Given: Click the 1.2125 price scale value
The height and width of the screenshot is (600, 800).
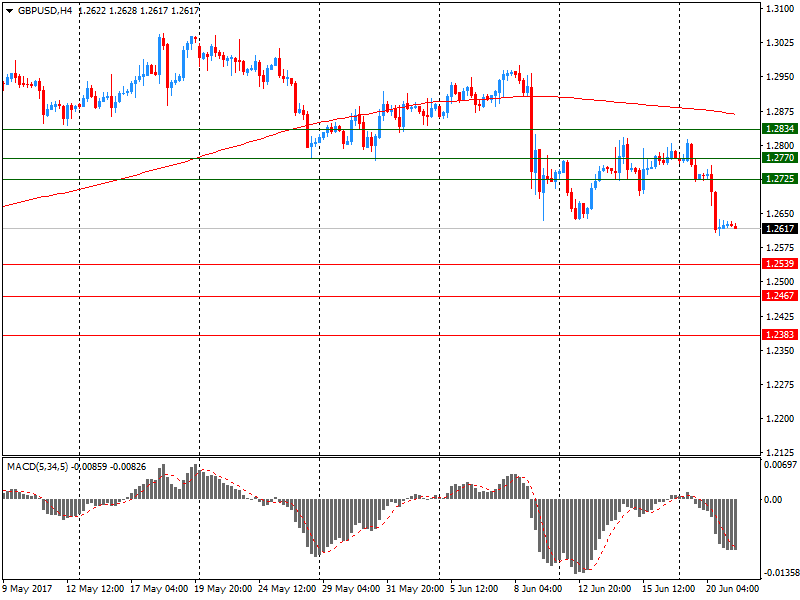Looking at the screenshot, I should [780, 453].
